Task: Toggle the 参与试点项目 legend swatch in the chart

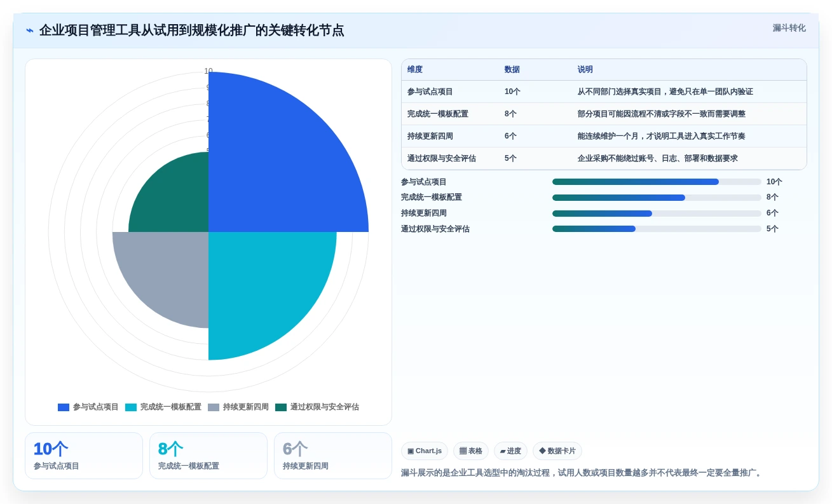Action: pos(64,407)
